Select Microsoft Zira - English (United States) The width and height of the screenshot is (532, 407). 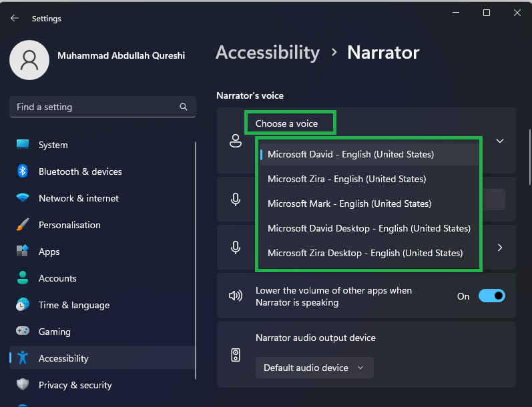coord(346,179)
